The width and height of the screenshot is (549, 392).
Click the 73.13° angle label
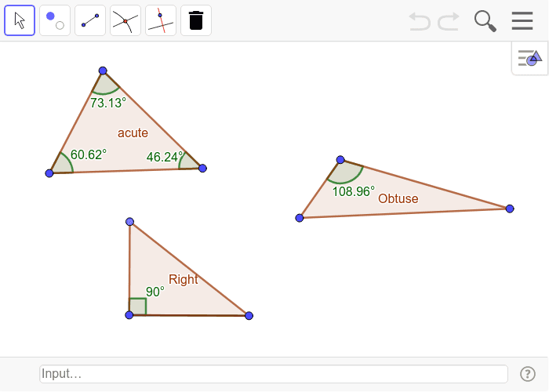[x=108, y=103]
